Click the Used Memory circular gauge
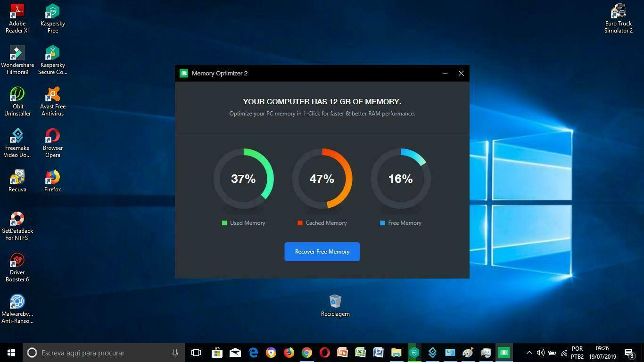644x362 pixels. coord(243,179)
